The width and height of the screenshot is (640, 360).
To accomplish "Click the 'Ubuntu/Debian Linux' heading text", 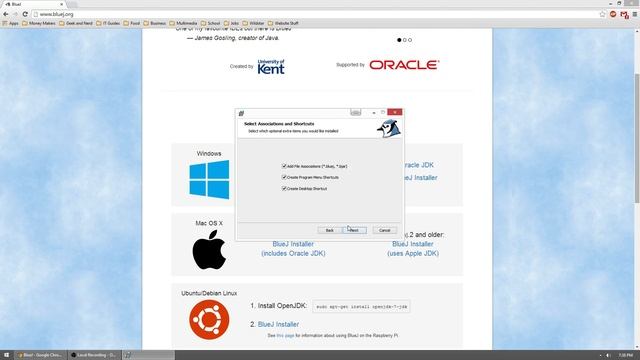I will [x=209, y=293].
